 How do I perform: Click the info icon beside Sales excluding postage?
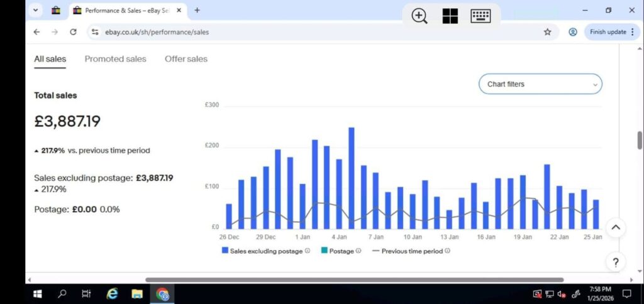[x=308, y=251]
